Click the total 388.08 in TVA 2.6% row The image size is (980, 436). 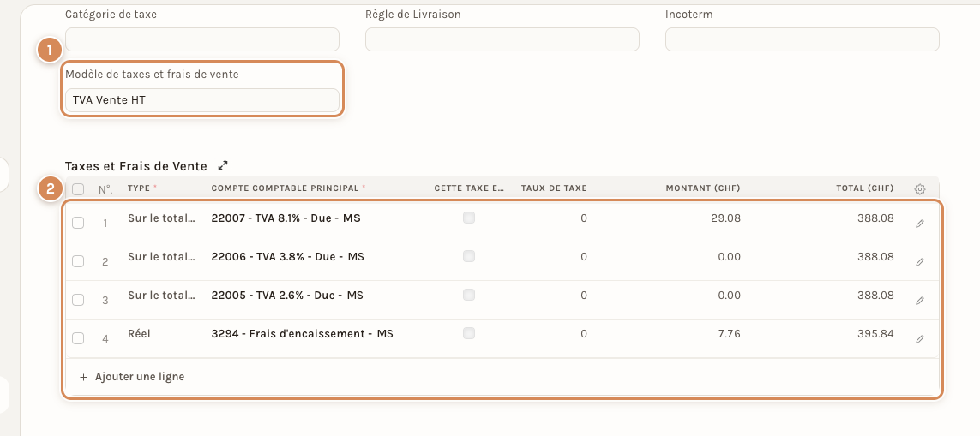pyautogui.click(x=875, y=296)
